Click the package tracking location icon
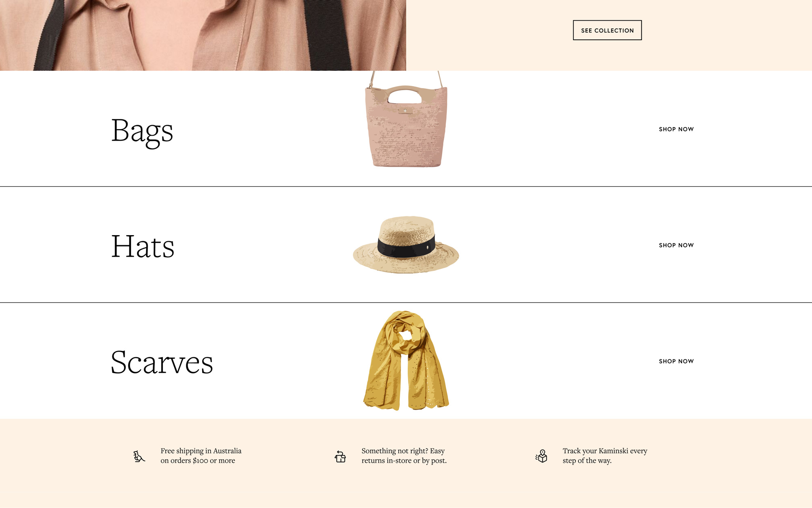Screen dimensions: 812x508 point(541,456)
